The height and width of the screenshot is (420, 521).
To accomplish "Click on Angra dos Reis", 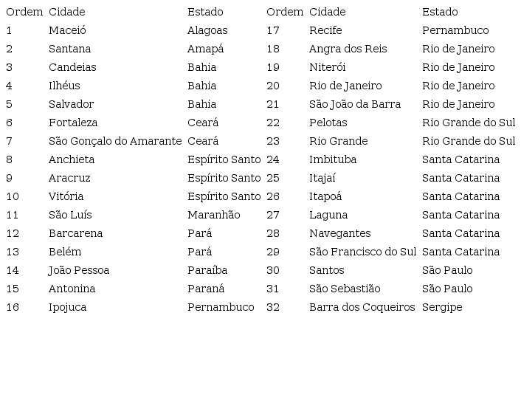I will coord(348,49).
